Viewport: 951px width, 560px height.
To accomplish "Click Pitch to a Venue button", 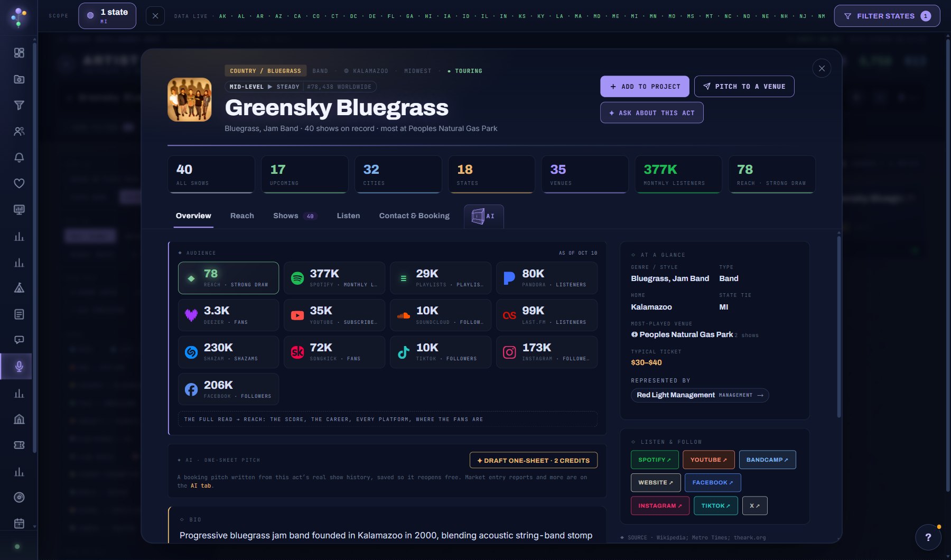I will coord(744,87).
